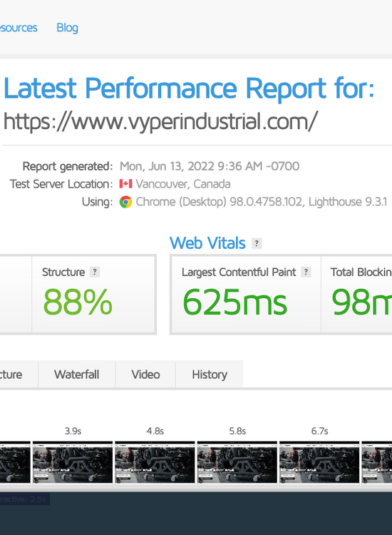Image resolution: width=392 pixels, height=535 pixels.
Task: Click the Largest Contentful Paint help icon
Action: coord(306,272)
